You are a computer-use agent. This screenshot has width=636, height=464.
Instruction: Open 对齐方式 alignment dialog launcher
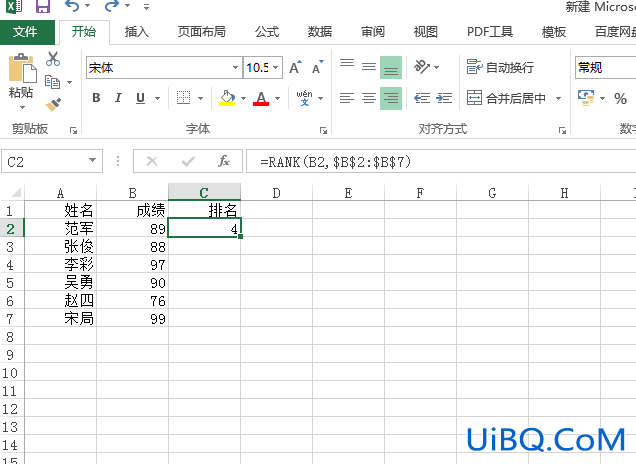pyautogui.click(x=562, y=130)
